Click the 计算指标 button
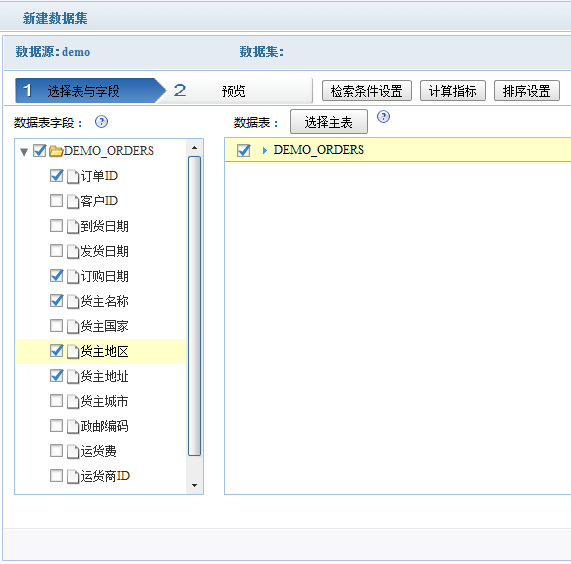The image size is (571, 564). click(453, 91)
